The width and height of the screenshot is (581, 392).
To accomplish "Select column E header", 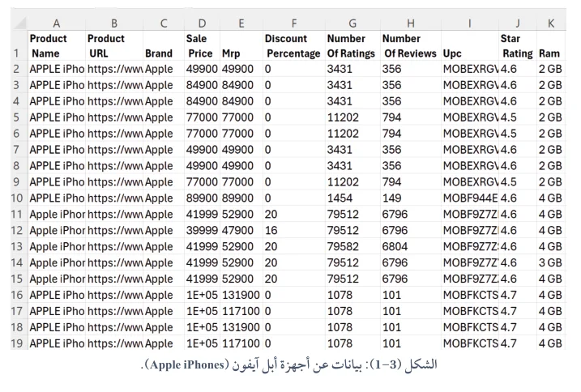I will tap(241, 23).
